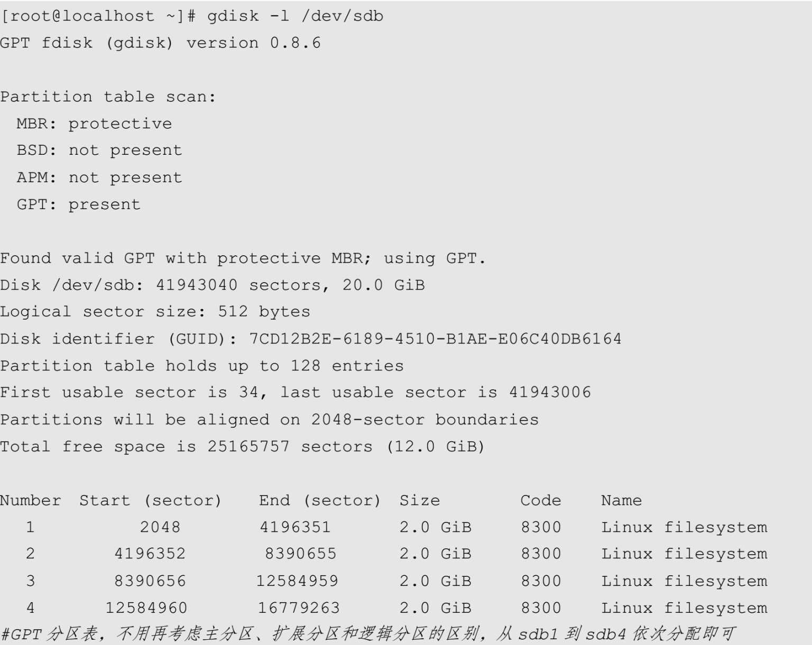The height and width of the screenshot is (645, 812).
Task: Click the disk GUID identifier value
Action: tap(435, 339)
